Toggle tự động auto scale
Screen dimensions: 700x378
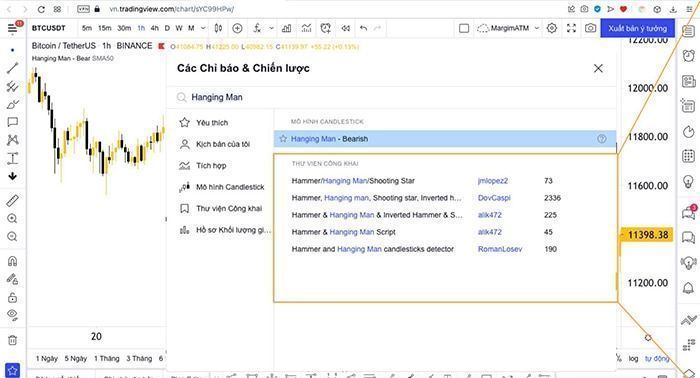(x=657, y=358)
